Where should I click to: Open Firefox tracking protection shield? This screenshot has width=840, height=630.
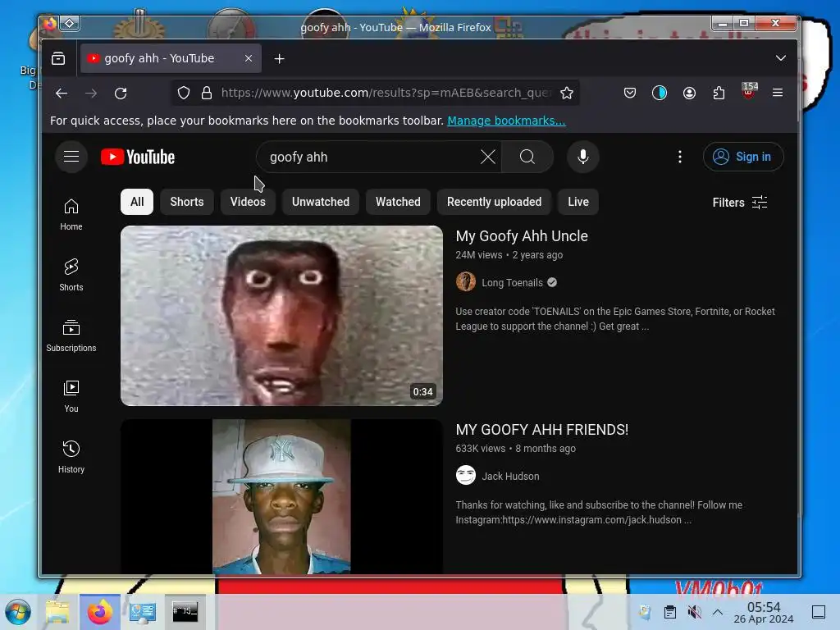pos(184,94)
